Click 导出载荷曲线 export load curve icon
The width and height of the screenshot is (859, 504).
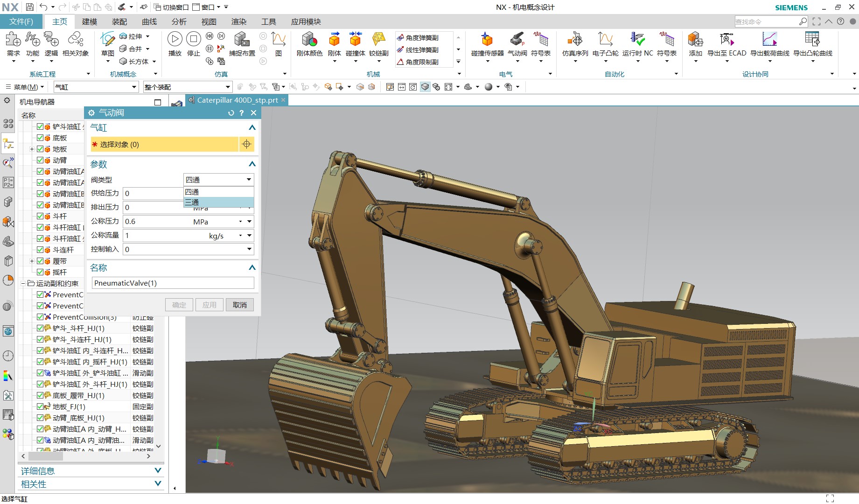point(770,40)
